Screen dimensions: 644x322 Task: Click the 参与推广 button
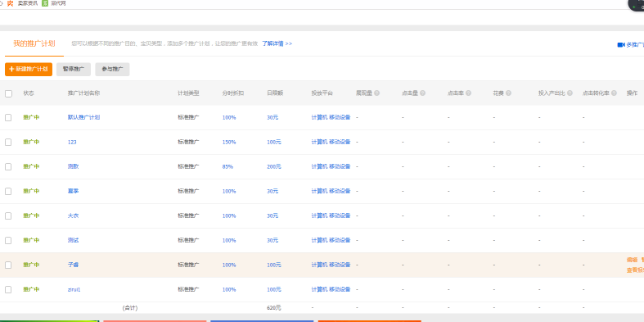click(x=113, y=69)
